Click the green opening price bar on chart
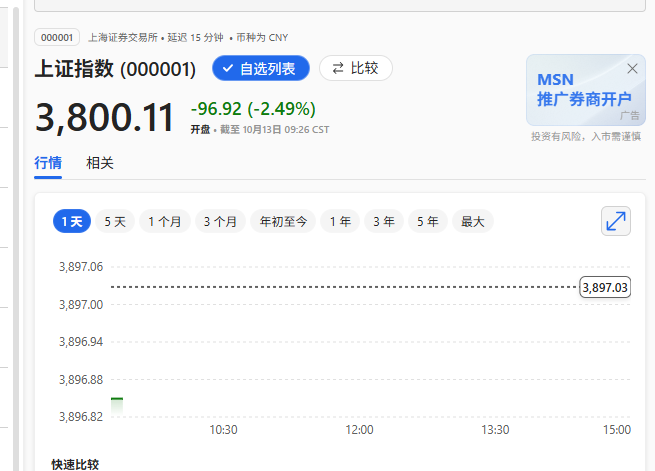This screenshot has width=655, height=471. tap(117, 406)
